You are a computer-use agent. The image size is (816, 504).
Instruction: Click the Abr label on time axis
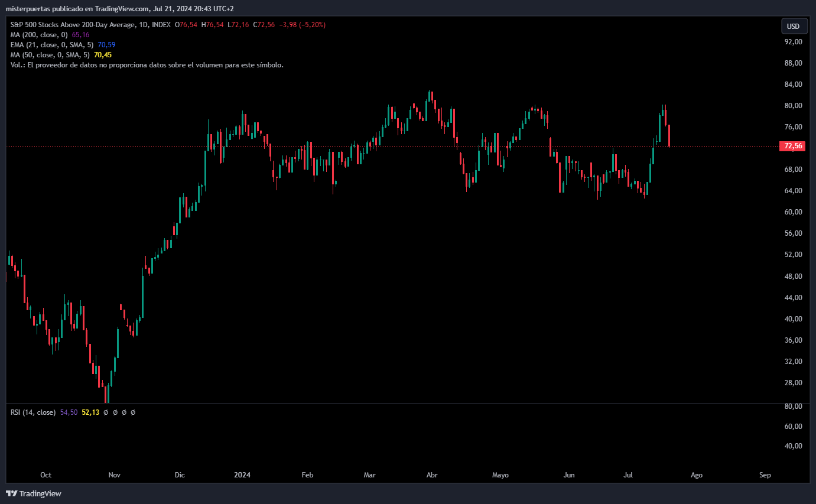pyautogui.click(x=432, y=475)
